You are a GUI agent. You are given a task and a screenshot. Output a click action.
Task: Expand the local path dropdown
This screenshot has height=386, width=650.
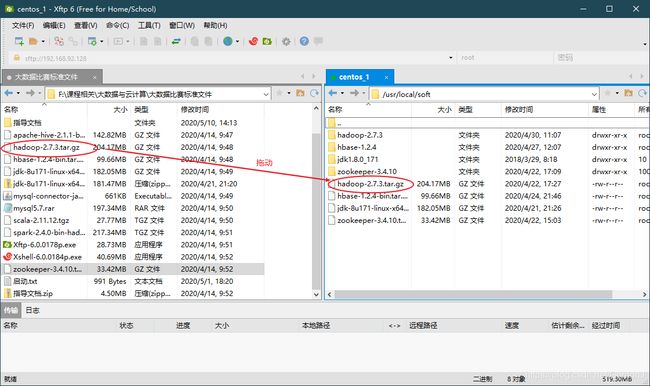coord(266,95)
